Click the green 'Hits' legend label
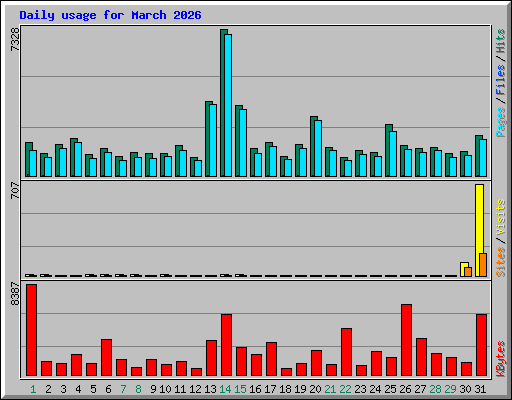The height and width of the screenshot is (400, 512). pos(501,41)
